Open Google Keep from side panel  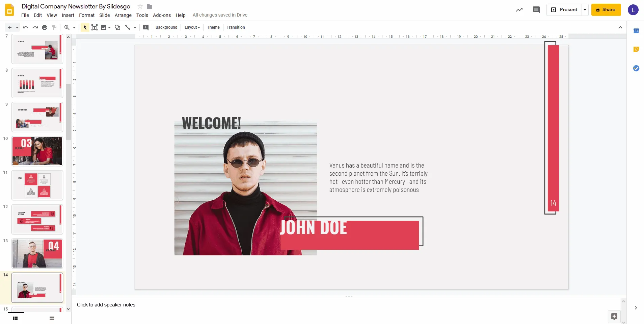point(636,50)
